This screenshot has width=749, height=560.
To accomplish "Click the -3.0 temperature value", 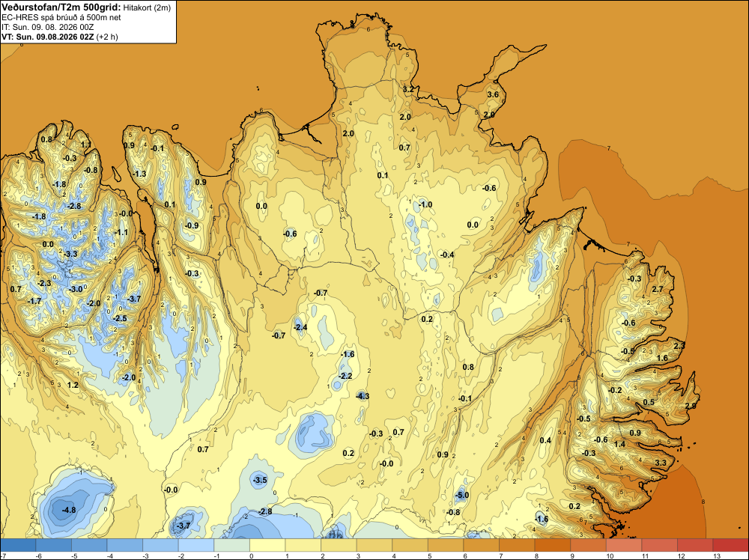I will (x=76, y=289).
